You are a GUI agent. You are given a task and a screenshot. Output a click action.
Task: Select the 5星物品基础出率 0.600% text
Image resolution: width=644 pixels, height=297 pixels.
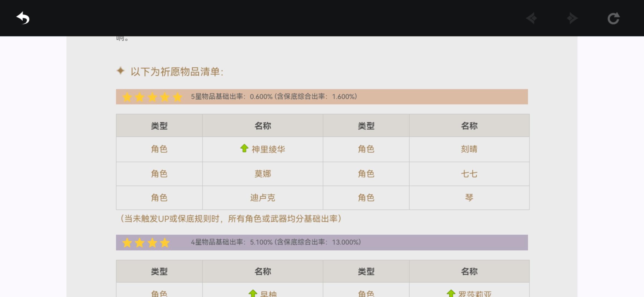coord(274,97)
